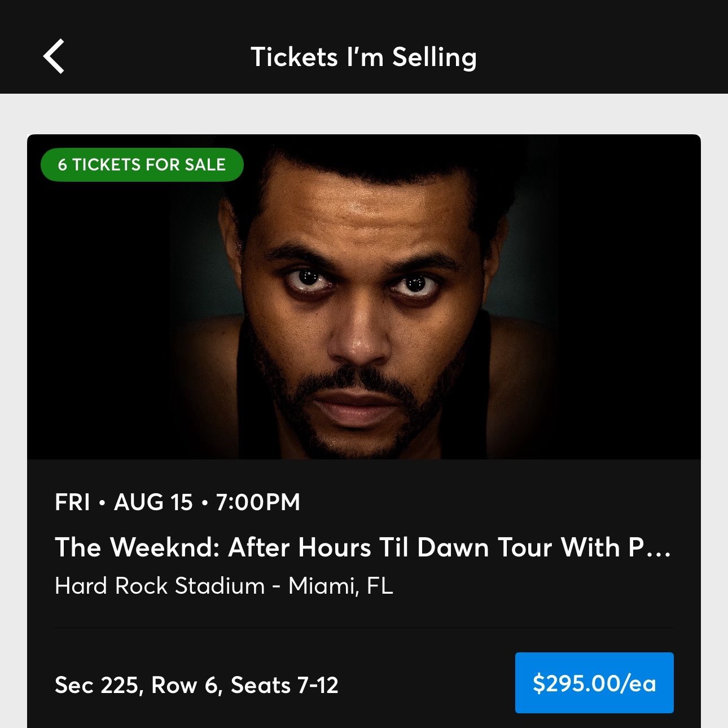Go back using the left arrow
The width and height of the screenshot is (728, 728).
(x=54, y=56)
